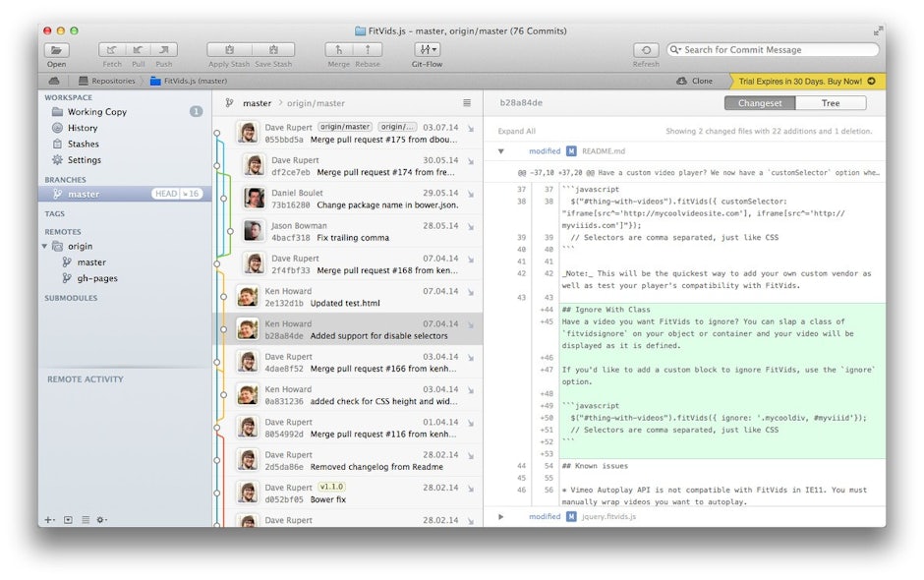Click the Refresh toolbar icon
This screenshot has width=924, height=580.
tap(646, 50)
